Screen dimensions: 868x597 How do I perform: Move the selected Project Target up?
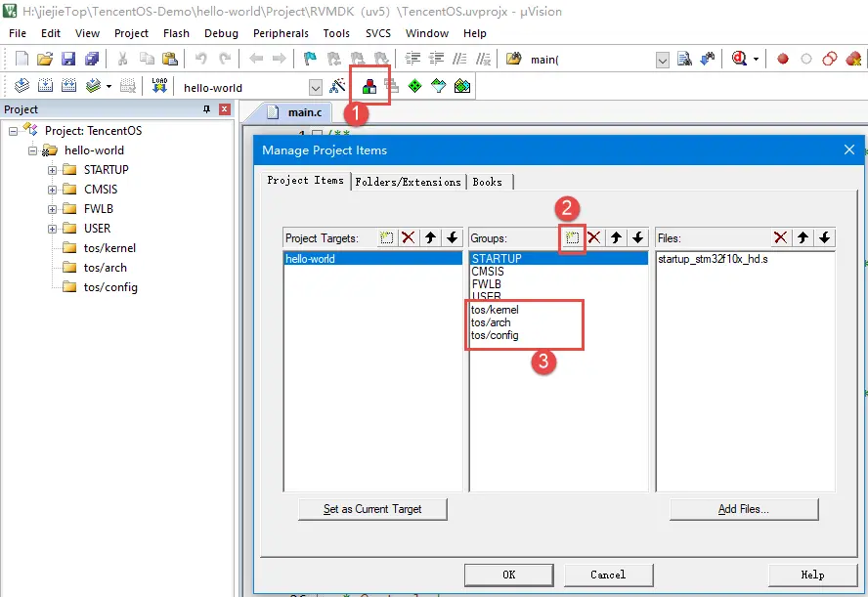[430, 237]
